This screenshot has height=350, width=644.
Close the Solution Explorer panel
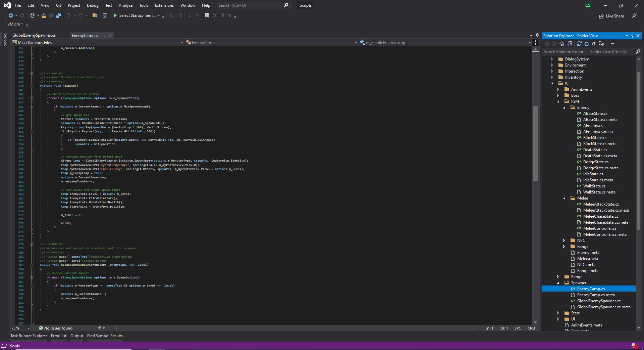tap(638, 36)
